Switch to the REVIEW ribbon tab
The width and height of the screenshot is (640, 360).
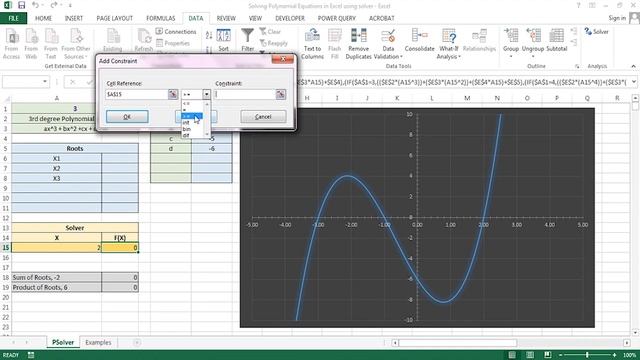point(226,18)
